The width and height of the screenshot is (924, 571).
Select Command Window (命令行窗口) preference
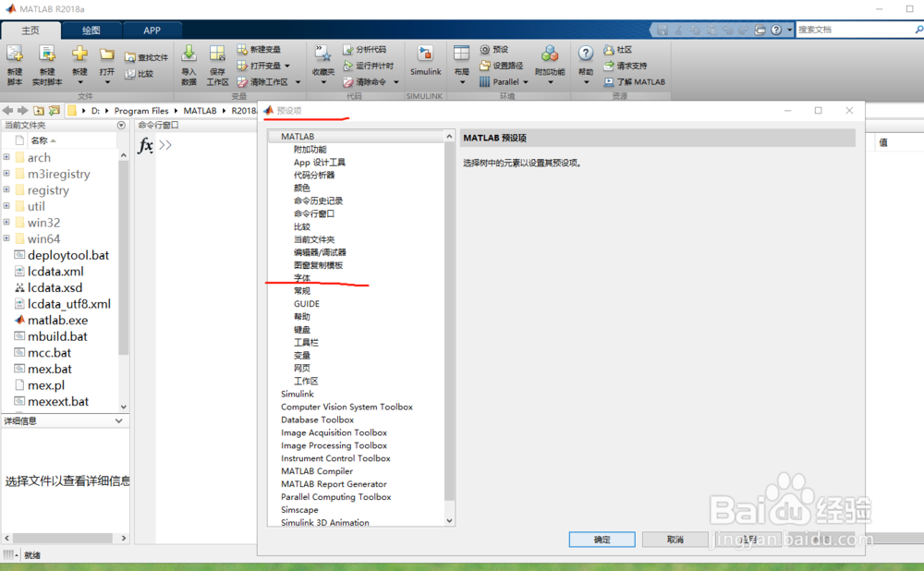click(x=314, y=214)
